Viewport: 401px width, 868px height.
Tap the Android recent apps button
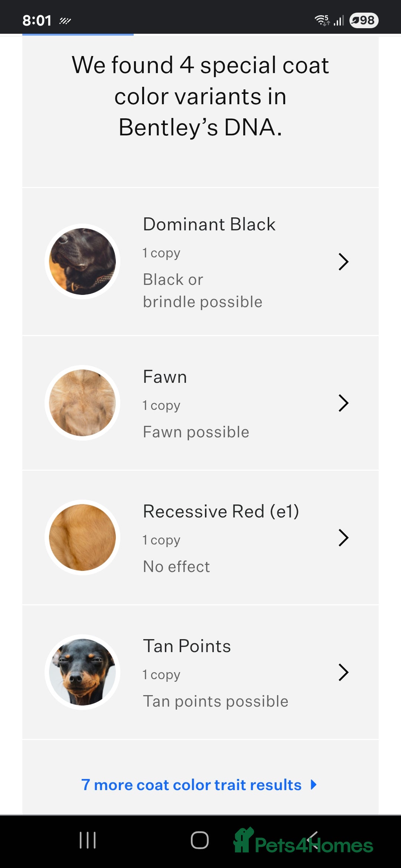tap(88, 840)
